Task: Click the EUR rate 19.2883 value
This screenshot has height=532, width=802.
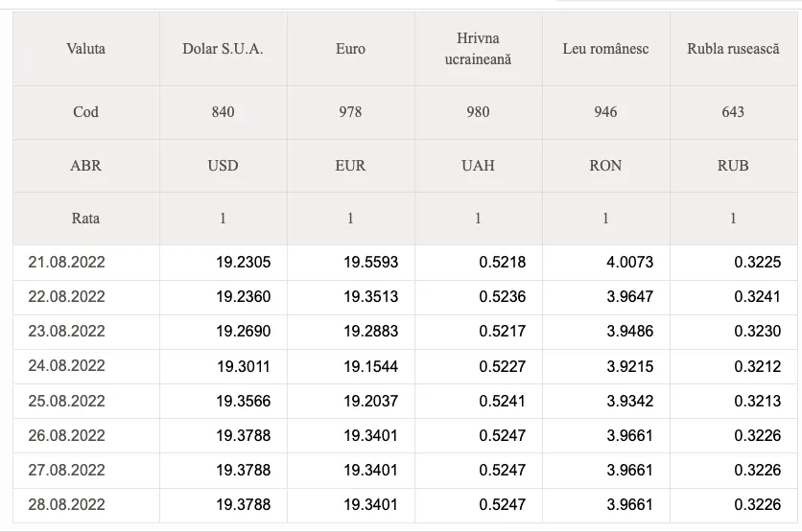Action: [371, 331]
